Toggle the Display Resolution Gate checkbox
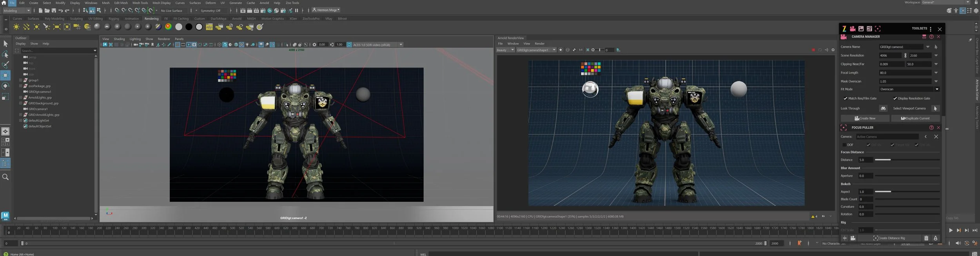980x256 pixels. click(x=895, y=98)
